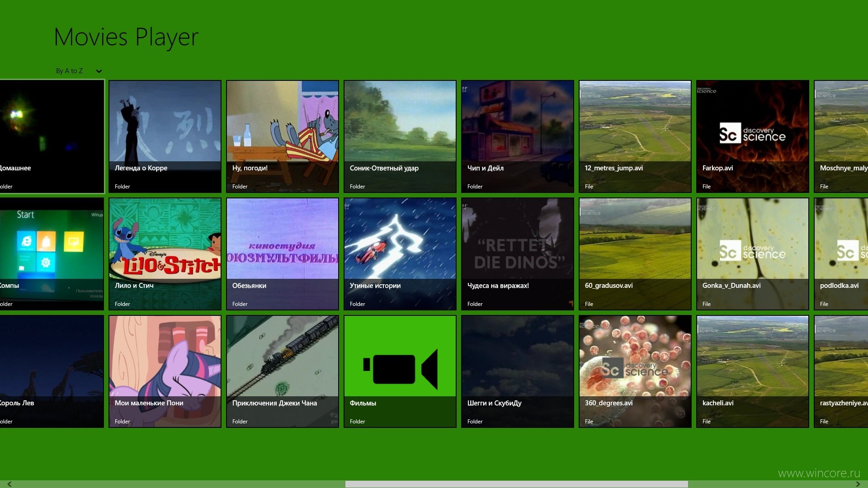The height and width of the screenshot is (488, 868).
Task: Open the Обезьянки folder tile
Action: [283, 254]
